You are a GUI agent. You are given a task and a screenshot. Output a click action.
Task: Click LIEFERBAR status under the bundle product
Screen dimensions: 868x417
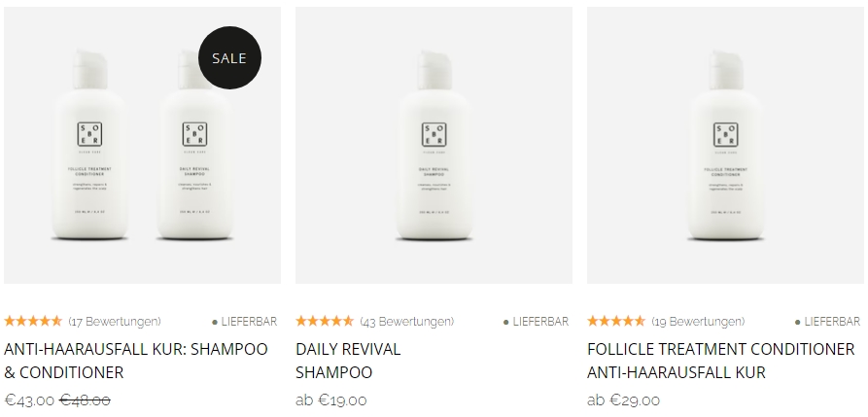click(x=245, y=322)
